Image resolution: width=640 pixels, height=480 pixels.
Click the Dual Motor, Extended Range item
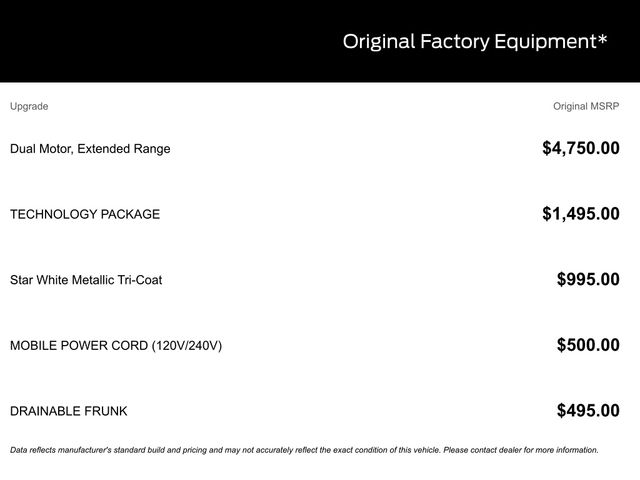[90, 149]
